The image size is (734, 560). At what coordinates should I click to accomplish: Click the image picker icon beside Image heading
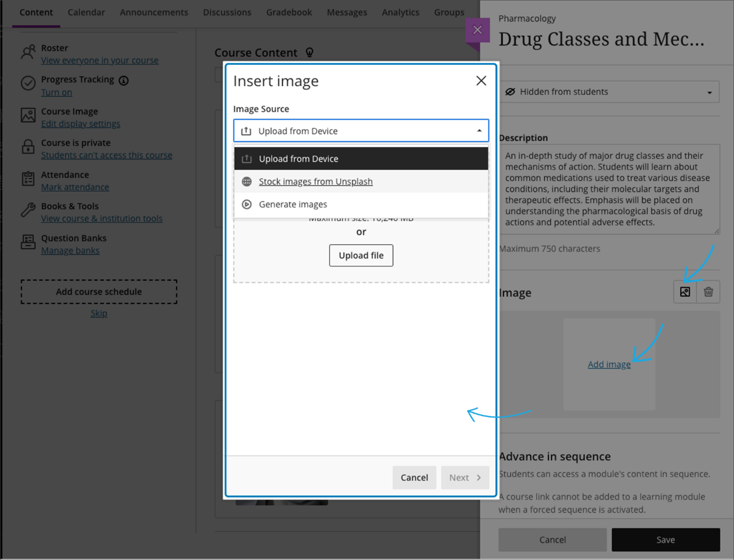coord(685,292)
